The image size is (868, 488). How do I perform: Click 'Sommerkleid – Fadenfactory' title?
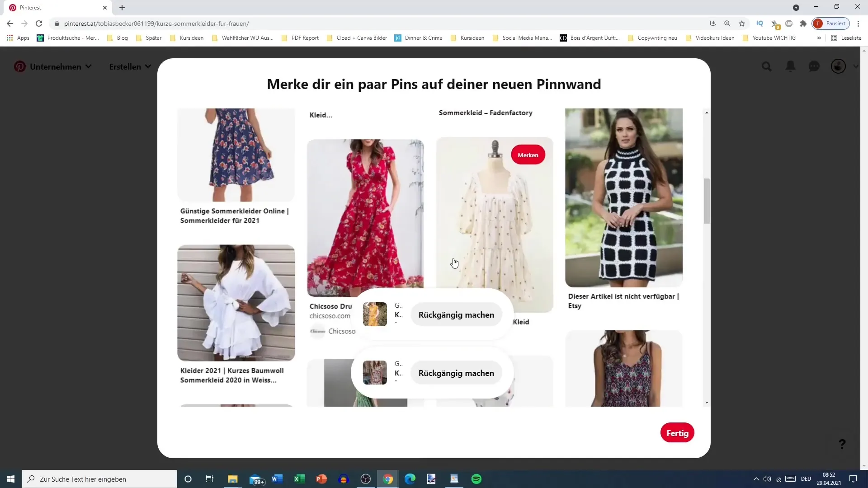pyautogui.click(x=486, y=113)
